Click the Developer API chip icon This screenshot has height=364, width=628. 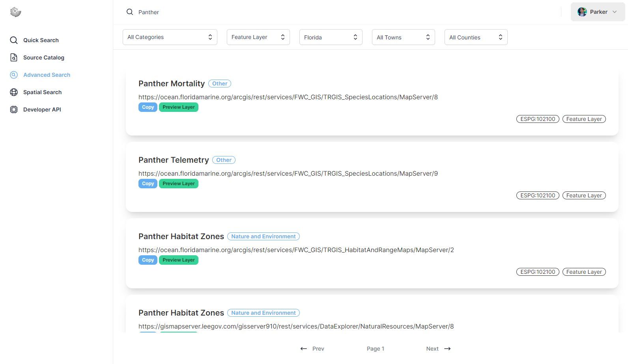click(x=14, y=110)
